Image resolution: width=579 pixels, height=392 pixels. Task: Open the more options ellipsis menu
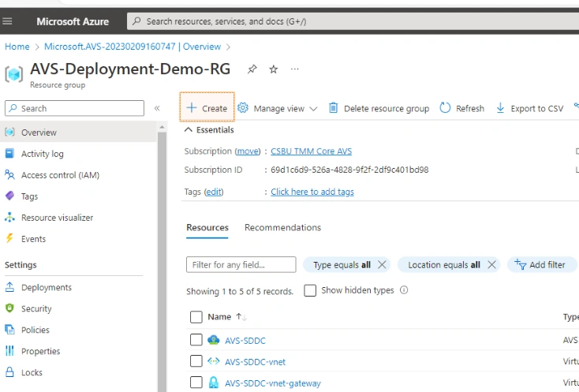pyautogui.click(x=295, y=69)
